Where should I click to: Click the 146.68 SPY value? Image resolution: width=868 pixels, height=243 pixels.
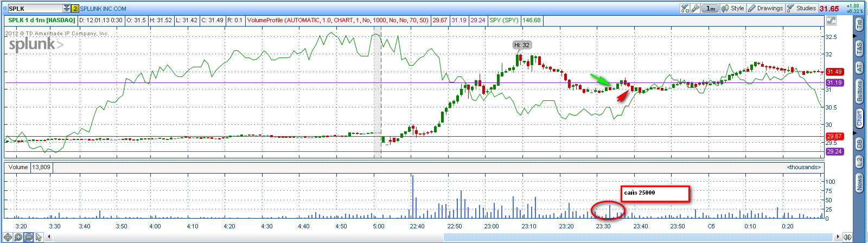[x=532, y=21]
